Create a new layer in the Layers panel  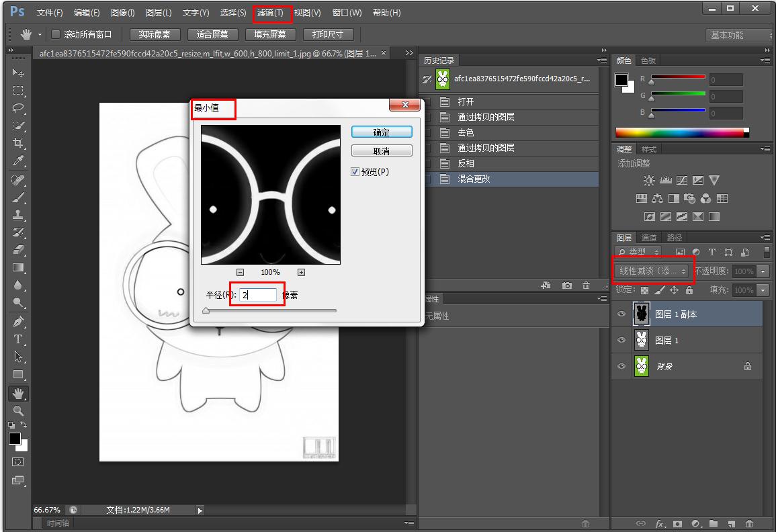click(731, 524)
